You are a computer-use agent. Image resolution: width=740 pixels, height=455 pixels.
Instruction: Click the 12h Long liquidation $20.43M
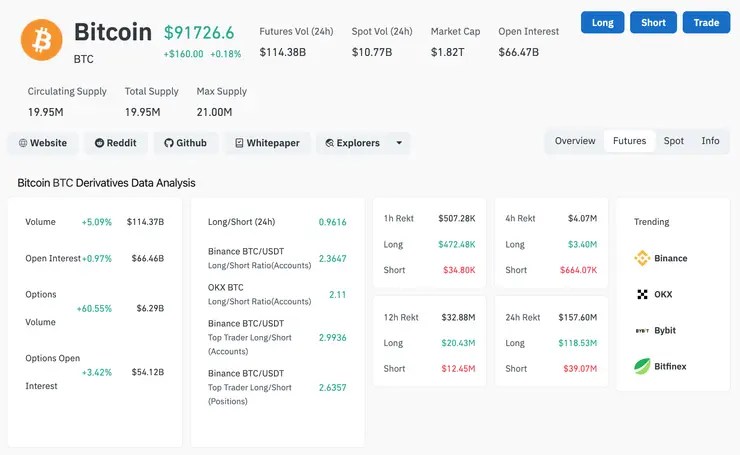458,343
